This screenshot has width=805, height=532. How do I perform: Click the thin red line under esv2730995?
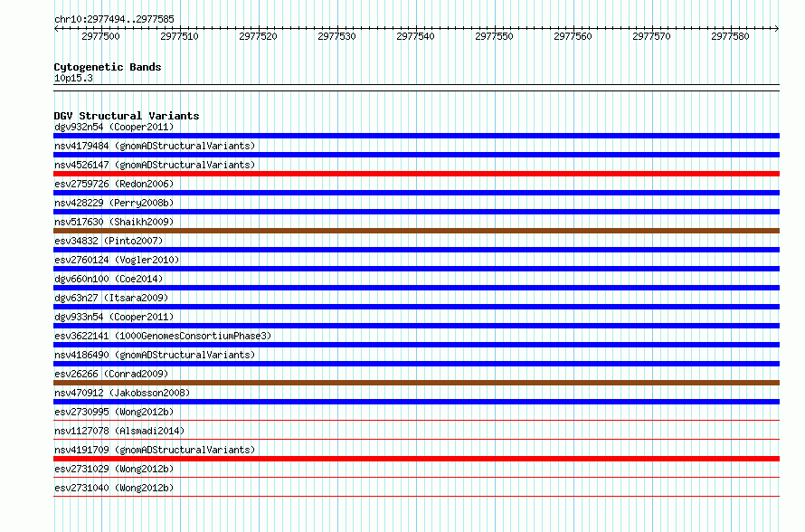pyautogui.click(x=416, y=420)
